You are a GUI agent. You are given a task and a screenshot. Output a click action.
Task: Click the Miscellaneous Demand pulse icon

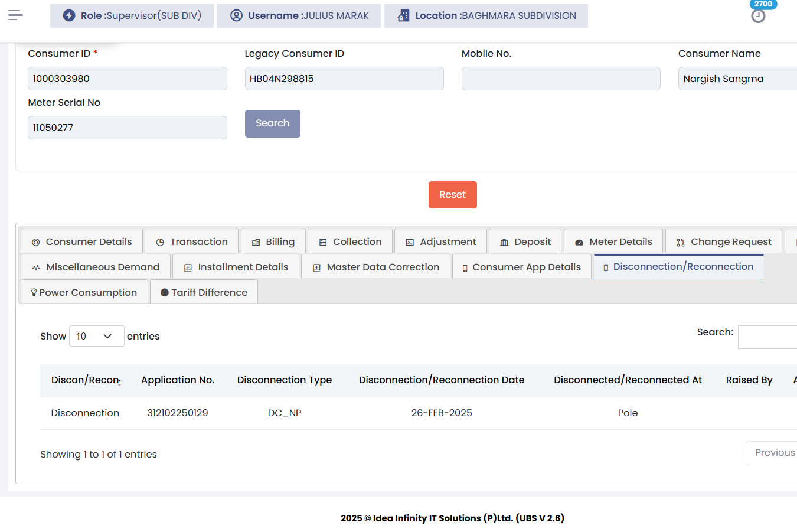point(36,267)
